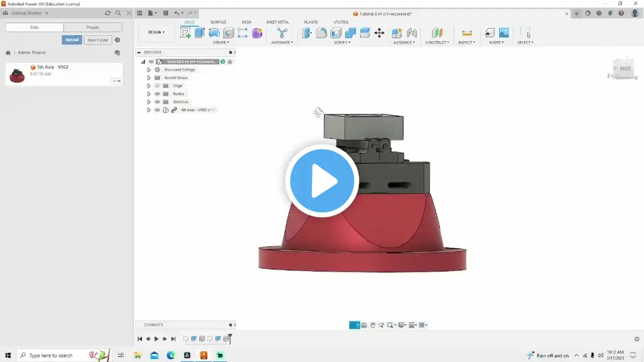Click the Upload button
The width and height of the screenshot is (644, 362).
(72, 40)
